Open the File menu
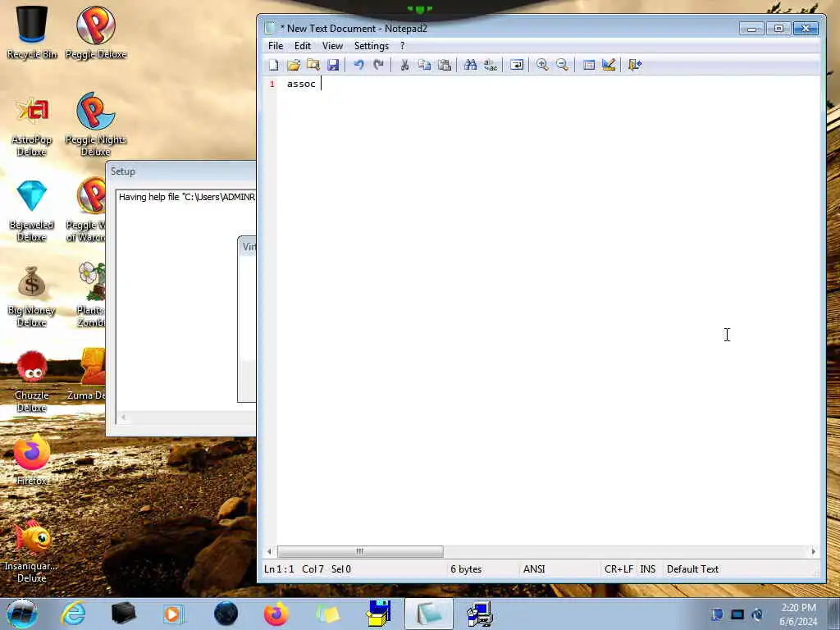840x630 pixels. 276,46
